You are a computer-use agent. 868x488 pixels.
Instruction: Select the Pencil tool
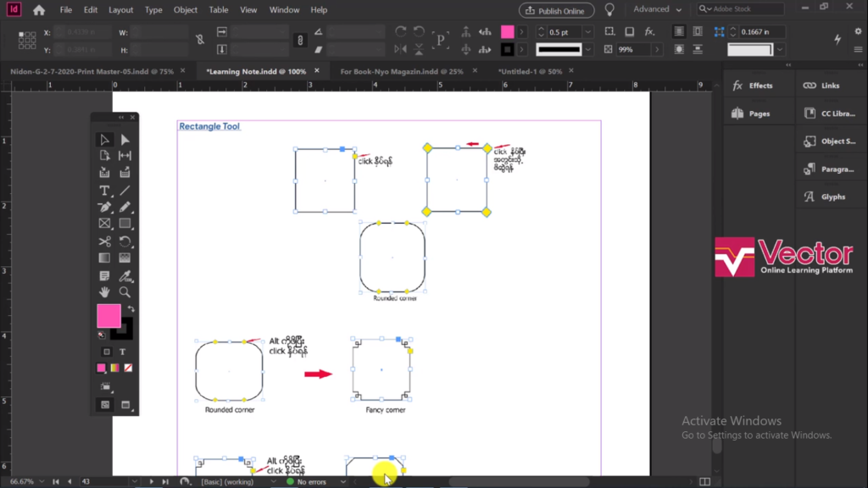[x=125, y=207]
